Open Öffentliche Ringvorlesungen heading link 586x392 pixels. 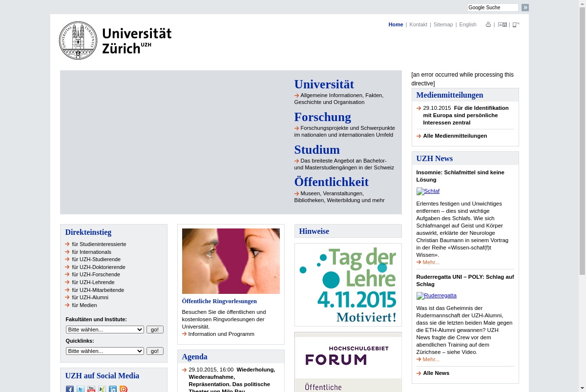[219, 301]
